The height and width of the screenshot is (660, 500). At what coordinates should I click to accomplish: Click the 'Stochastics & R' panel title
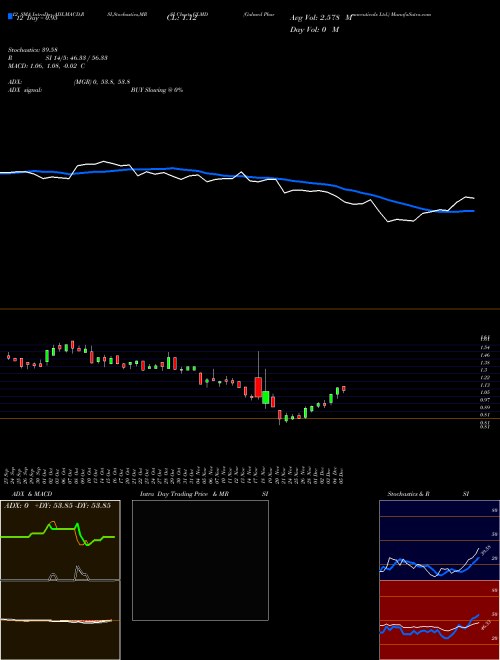point(408,494)
